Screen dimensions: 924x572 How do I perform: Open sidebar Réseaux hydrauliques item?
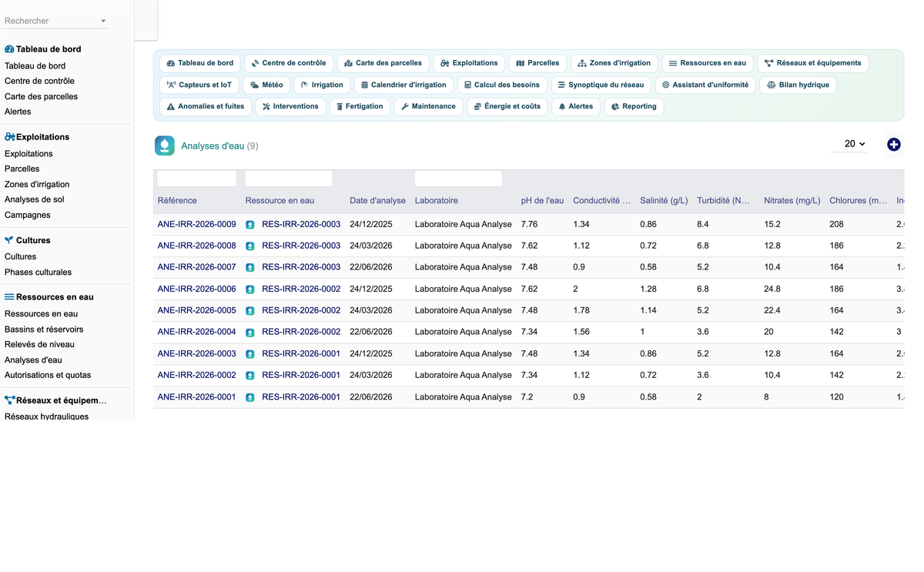[x=46, y=416]
